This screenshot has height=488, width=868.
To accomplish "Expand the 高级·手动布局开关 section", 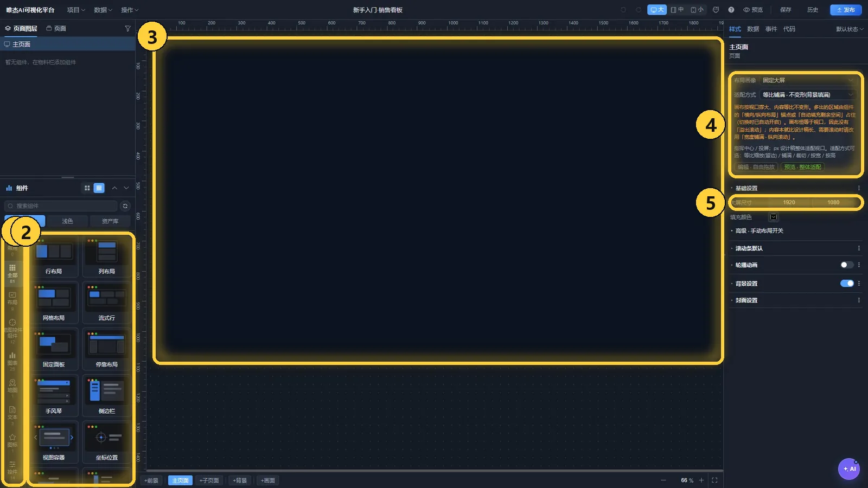I will (x=758, y=231).
